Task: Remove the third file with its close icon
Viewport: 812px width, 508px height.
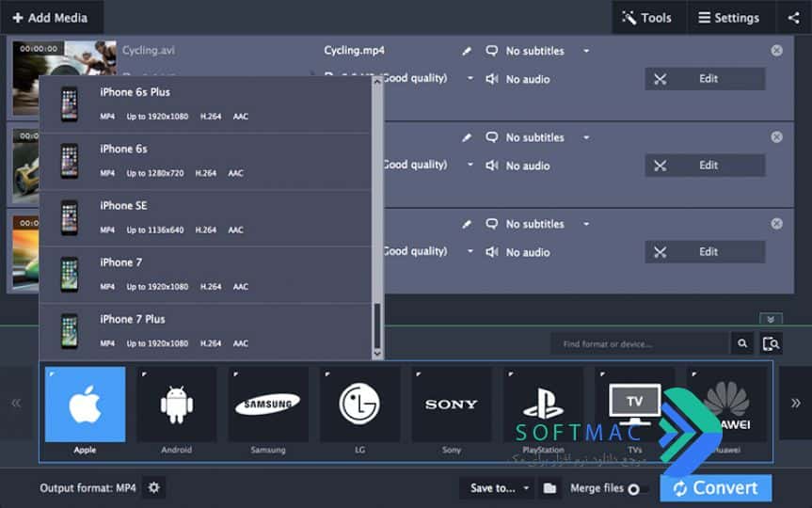Action: coord(776,223)
